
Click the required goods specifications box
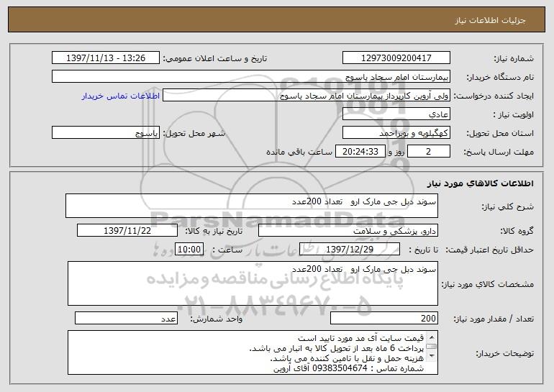click(x=253, y=283)
